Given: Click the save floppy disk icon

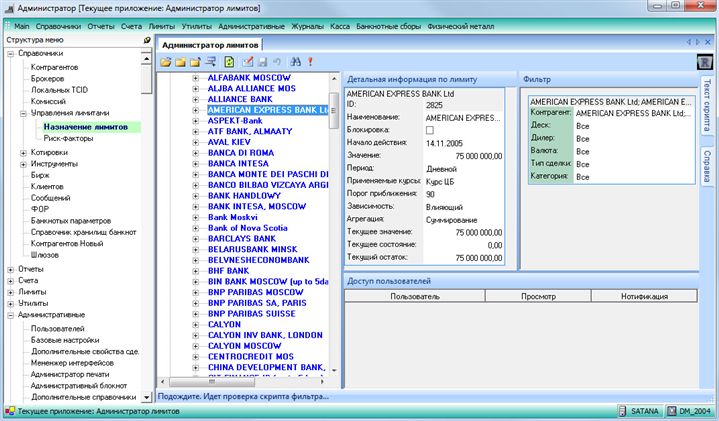Looking at the screenshot, I should click(263, 62).
